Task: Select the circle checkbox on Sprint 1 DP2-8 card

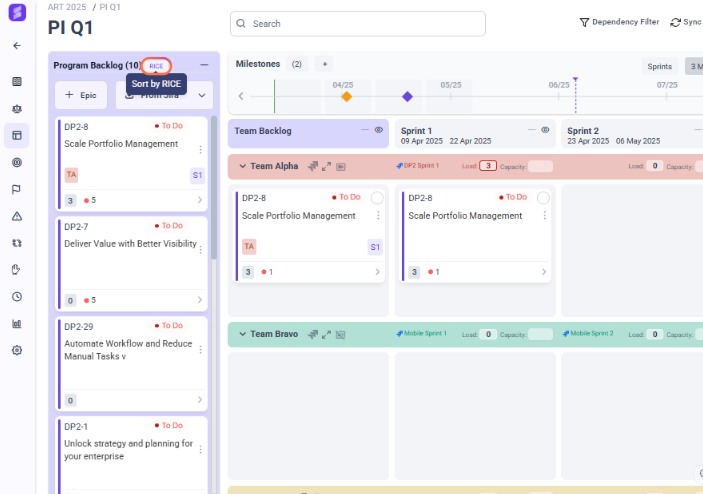Action: point(543,198)
